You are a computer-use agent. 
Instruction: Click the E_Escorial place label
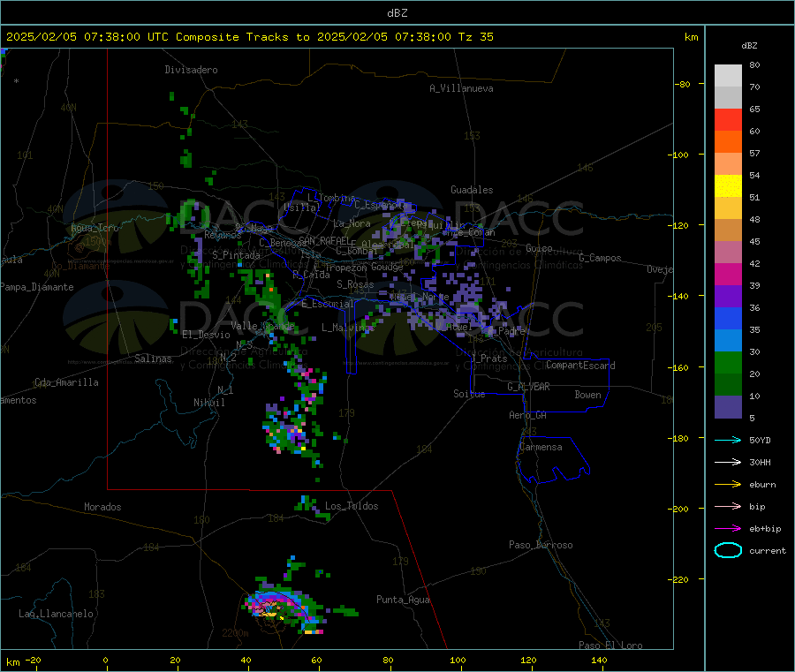(x=328, y=304)
